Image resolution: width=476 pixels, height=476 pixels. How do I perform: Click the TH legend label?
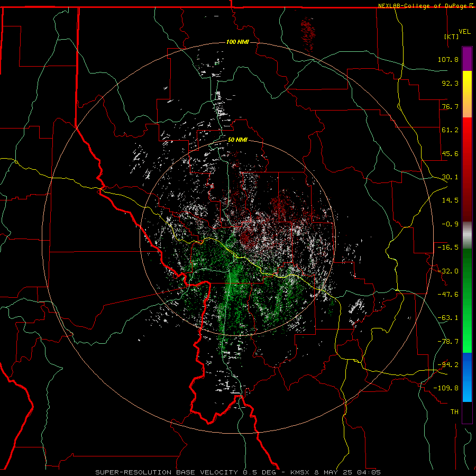point(454,412)
